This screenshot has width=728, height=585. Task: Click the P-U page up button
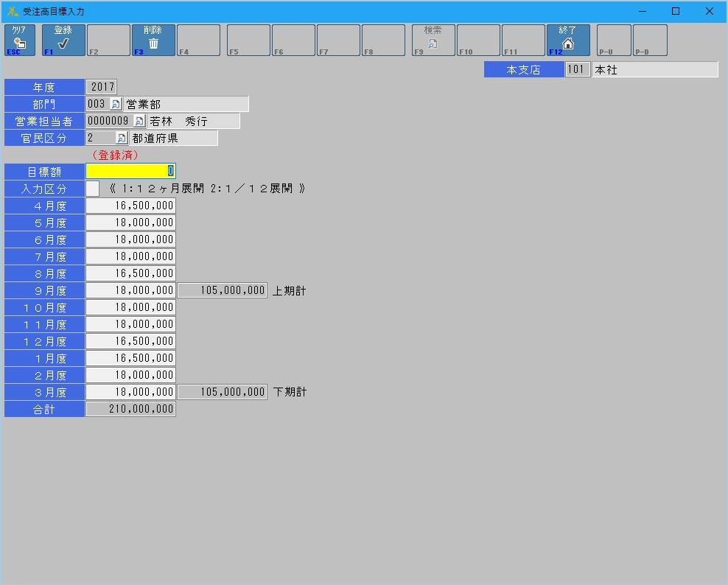[x=613, y=41]
